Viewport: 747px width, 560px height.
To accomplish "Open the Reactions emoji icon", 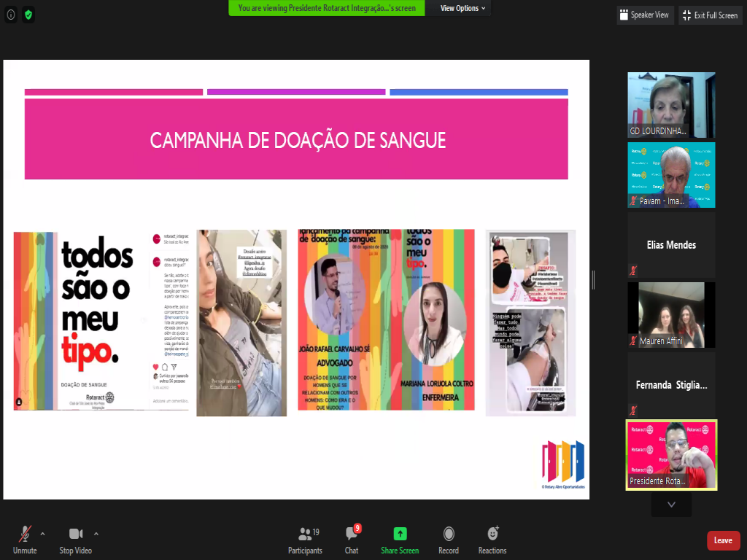I will click(492, 534).
